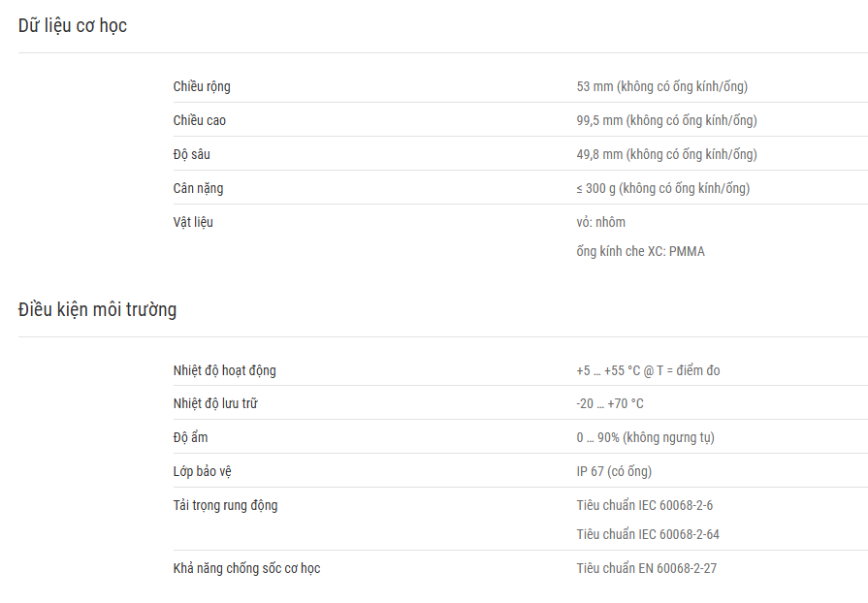Click the "Tiêu chuẩn EN 60068-2-27" shock standard
868x603 pixels.
tap(647, 568)
